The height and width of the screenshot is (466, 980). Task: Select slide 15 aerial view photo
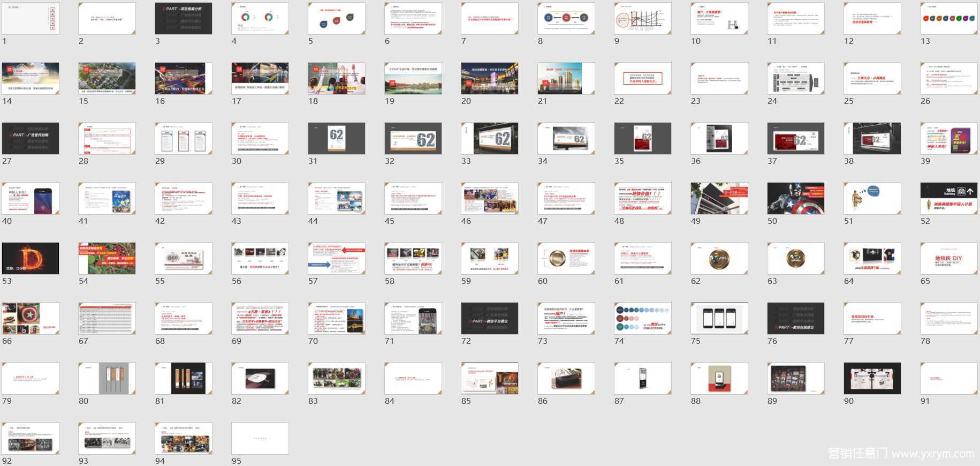click(x=107, y=79)
